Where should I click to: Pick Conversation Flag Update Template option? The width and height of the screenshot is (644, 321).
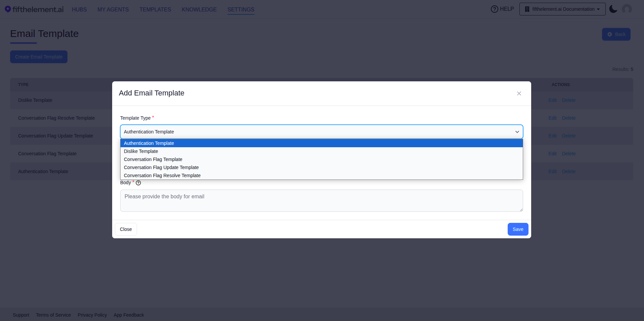click(x=322, y=167)
